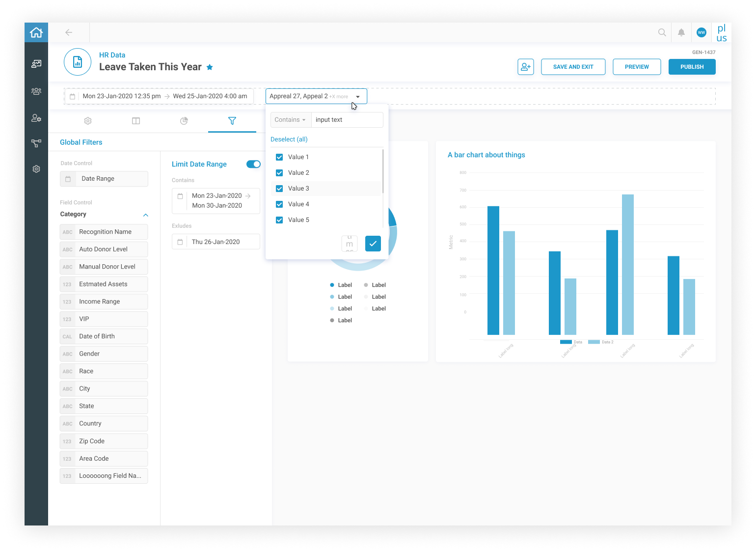The width and height of the screenshot is (756, 552).
Task: Turn off Limit Date Range toggle
Action: pyautogui.click(x=253, y=164)
